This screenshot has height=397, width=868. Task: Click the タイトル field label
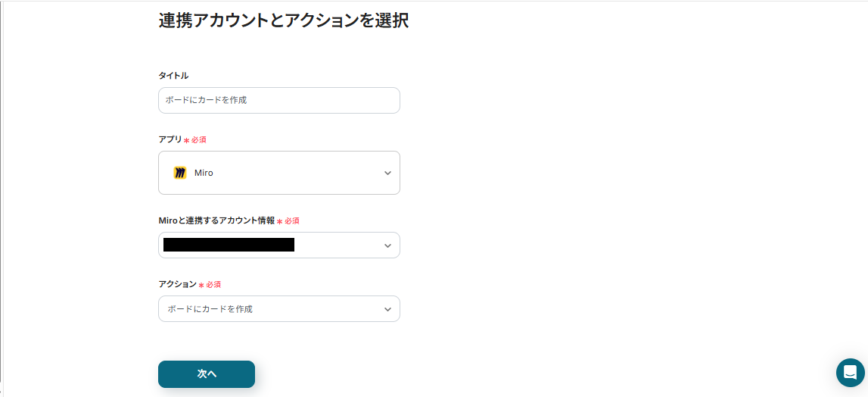[173, 76]
